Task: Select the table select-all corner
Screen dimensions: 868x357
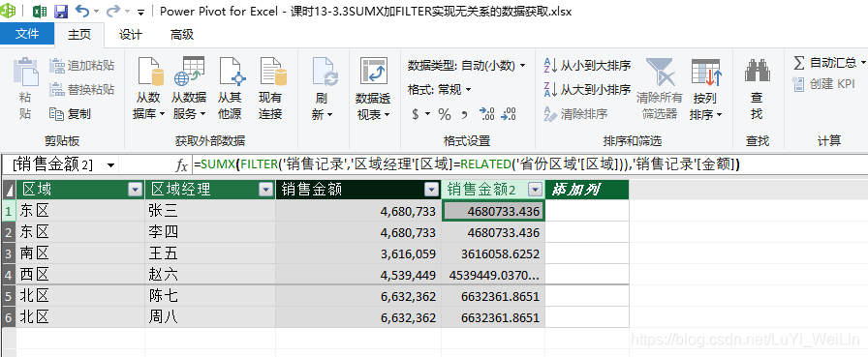Action: pyautogui.click(x=9, y=190)
